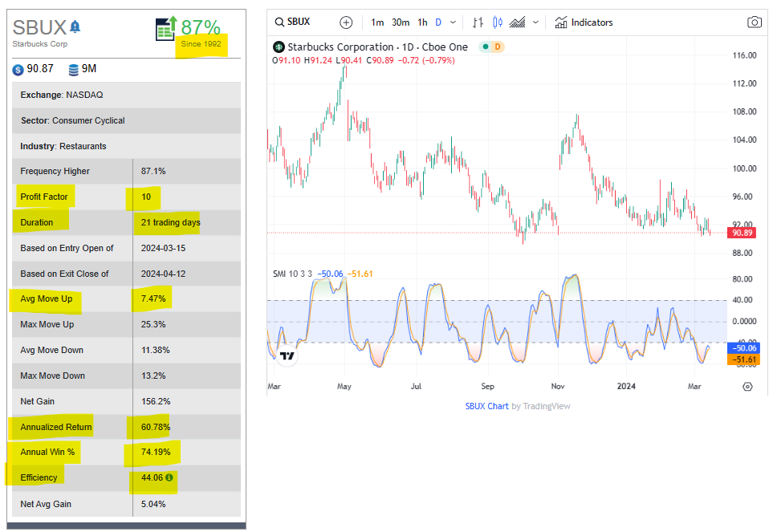
Task: Click the Starbucks Corporation chart title
Action: pyautogui.click(x=340, y=47)
